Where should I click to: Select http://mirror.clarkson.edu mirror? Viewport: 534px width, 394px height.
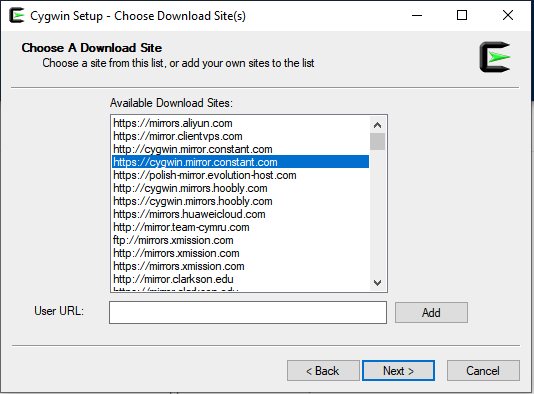(240, 279)
